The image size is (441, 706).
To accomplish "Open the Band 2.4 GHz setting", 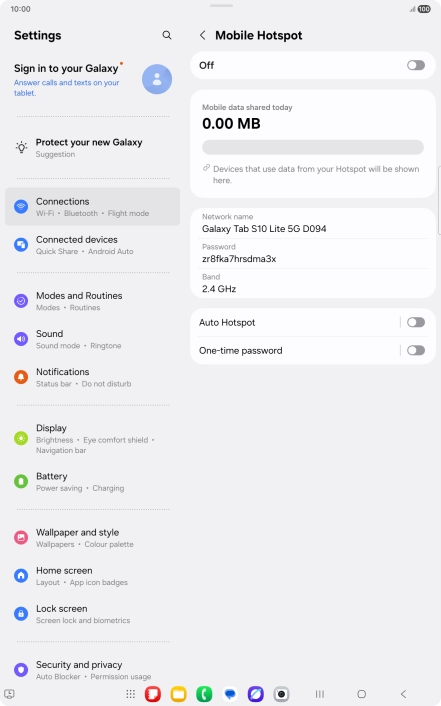I will pos(313,284).
